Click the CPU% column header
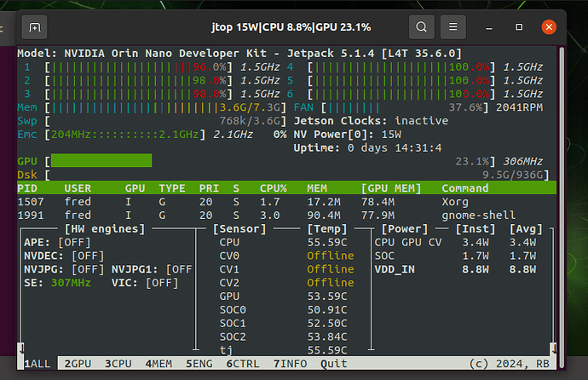The height and width of the screenshot is (380, 588). pos(273,188)
